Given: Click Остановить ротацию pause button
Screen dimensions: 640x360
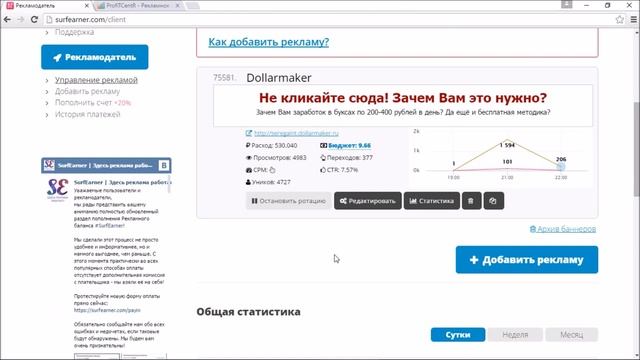Looking at the screenshot, I should pyautogui.click(x=289, y=201).
